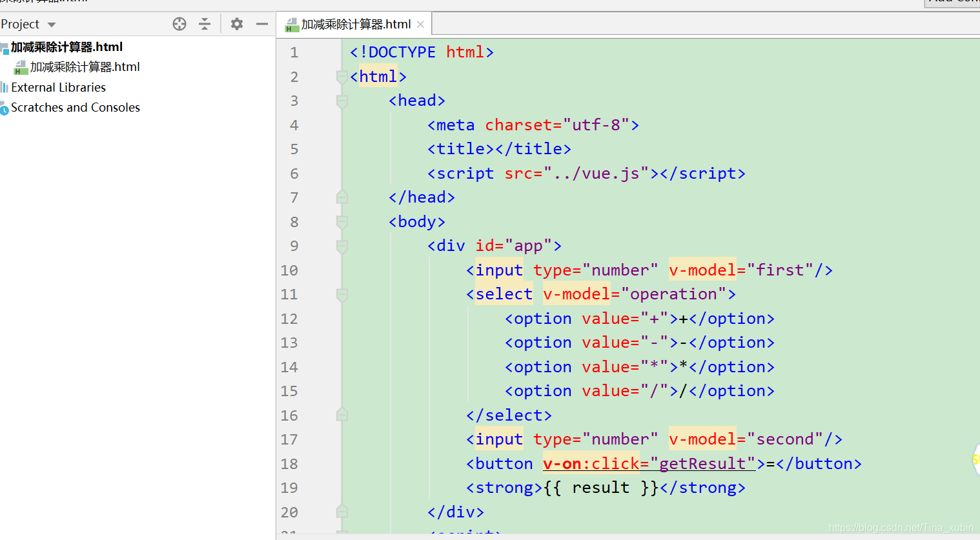
Task: Collapse the select tag fold on line 11
Action: click(342, 294)
